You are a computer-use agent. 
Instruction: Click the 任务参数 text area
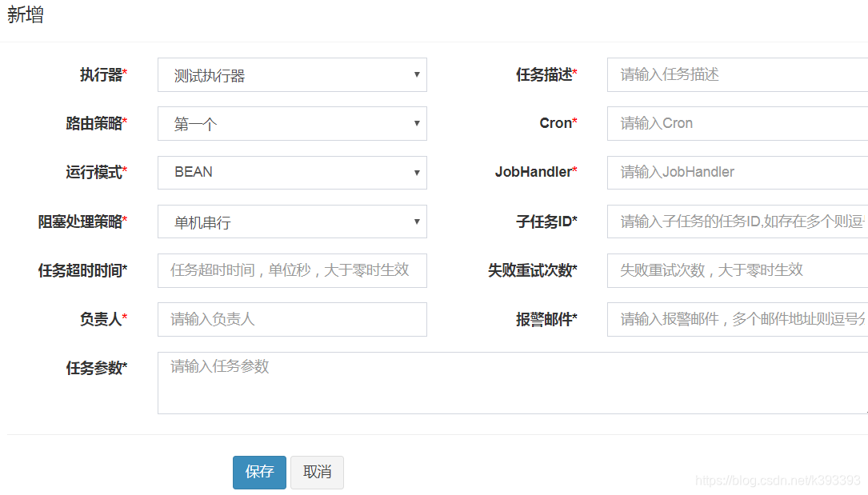(x=513, y=383)
